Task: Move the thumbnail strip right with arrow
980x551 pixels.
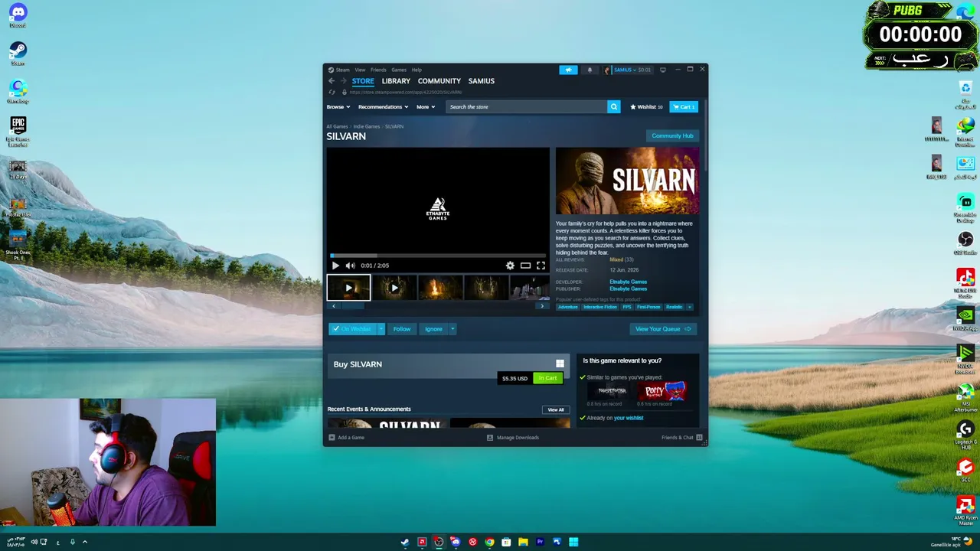Action: coord(542,306)
